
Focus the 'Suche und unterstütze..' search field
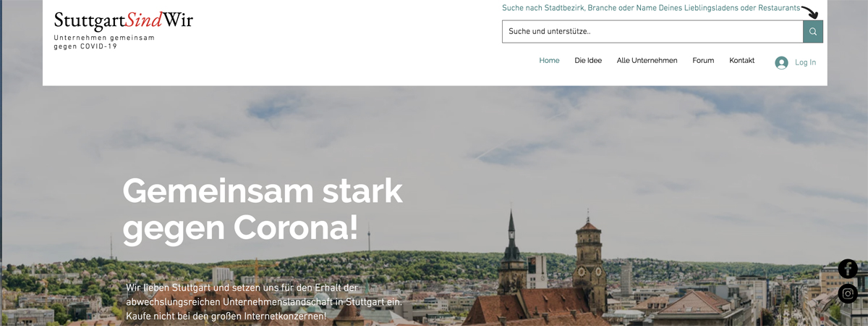652,31
